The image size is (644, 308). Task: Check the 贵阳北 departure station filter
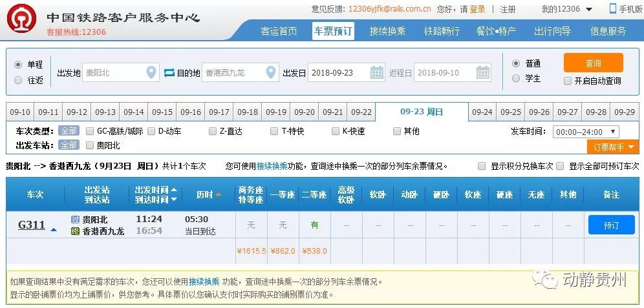(90, 145)
